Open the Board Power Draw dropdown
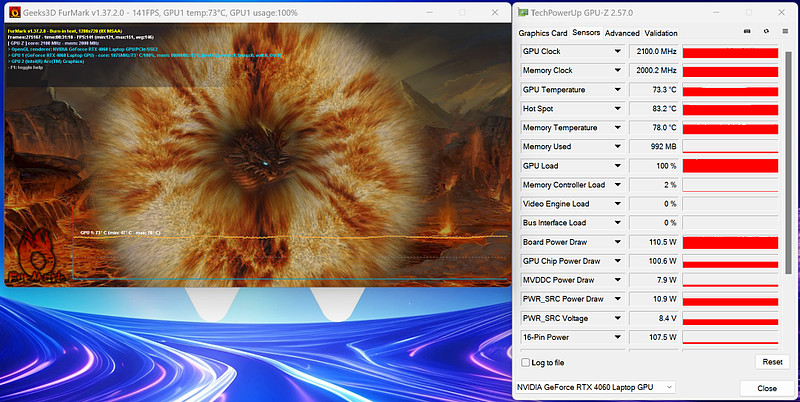This screenshot has height=402, width=800. pos(617,242)
